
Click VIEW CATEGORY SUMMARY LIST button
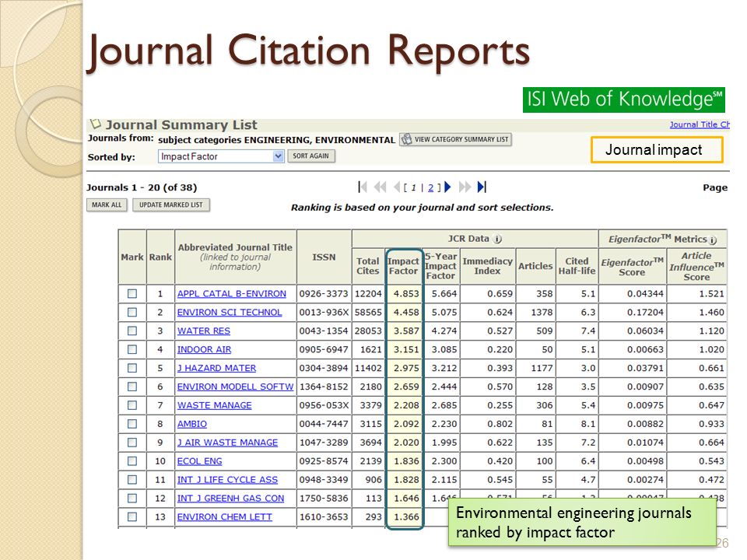coord(455,139)
